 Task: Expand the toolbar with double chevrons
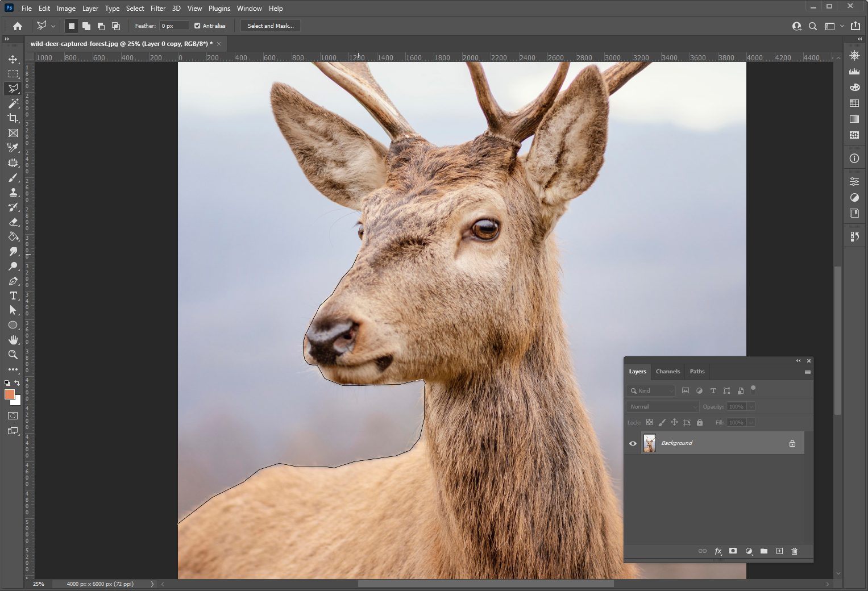[x=7, y=39]
